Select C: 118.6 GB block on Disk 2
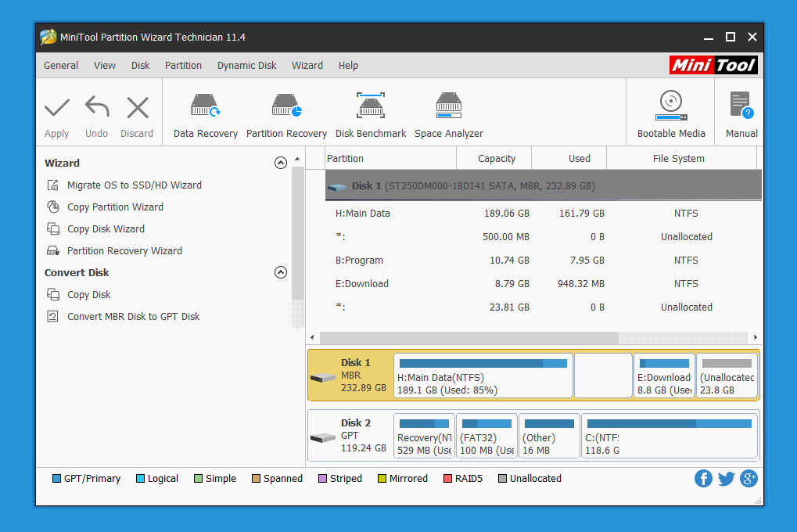The width and height of the screenshot is (797, 532). [670, 436]
